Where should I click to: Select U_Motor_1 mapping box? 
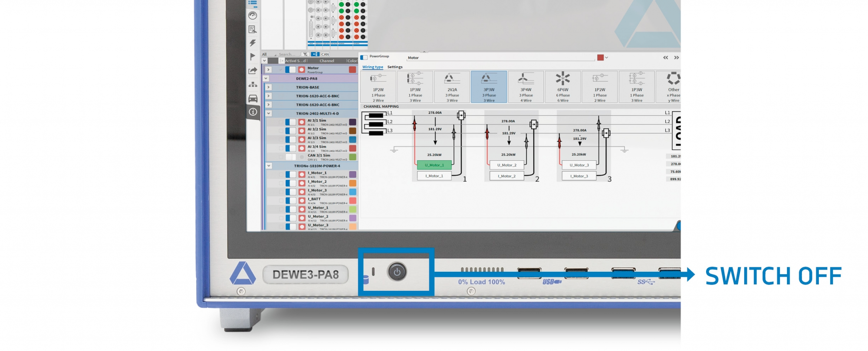click(434, 165)
